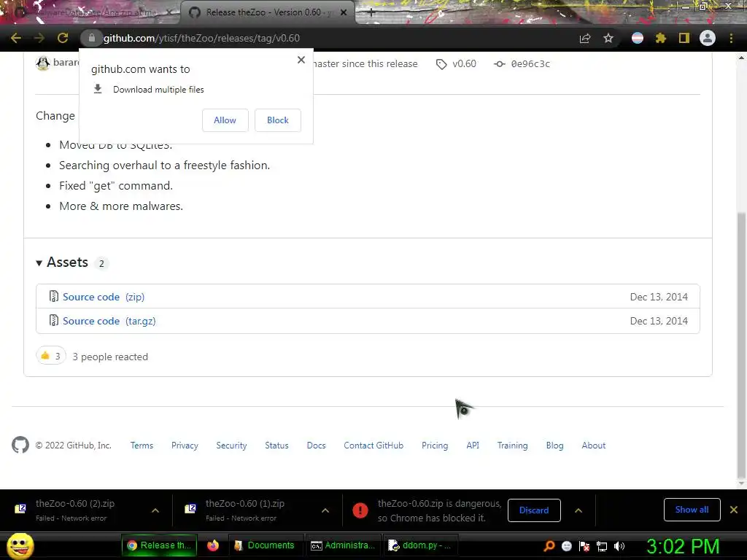Open the API footer link
Viewport: 747px width, 560px height.
tap(473, 446)
